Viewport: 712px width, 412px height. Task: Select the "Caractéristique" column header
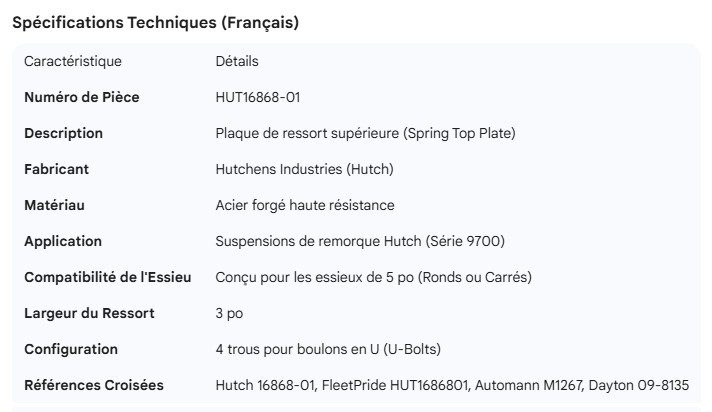(73, 62)
